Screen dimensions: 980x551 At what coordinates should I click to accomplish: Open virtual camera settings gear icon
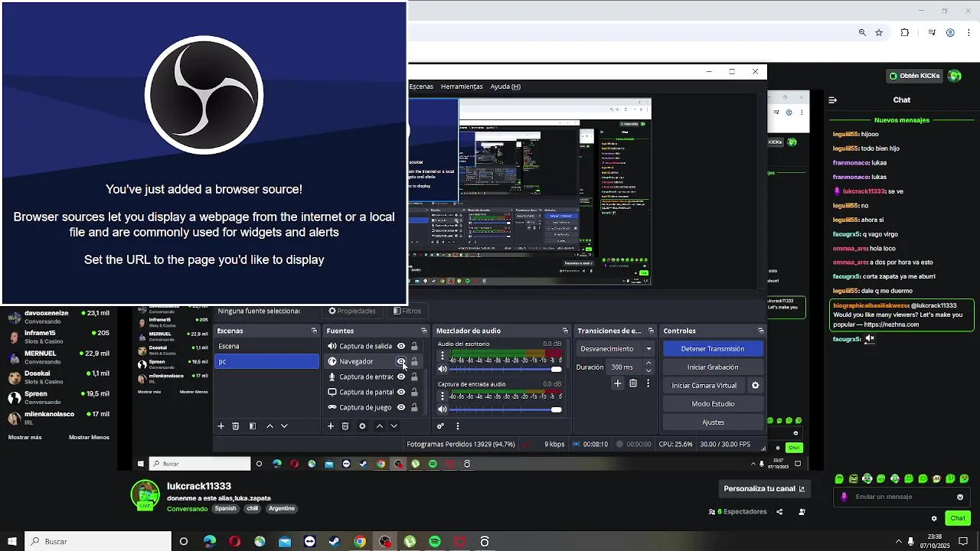pyautogui.click(x=756, y=386)
